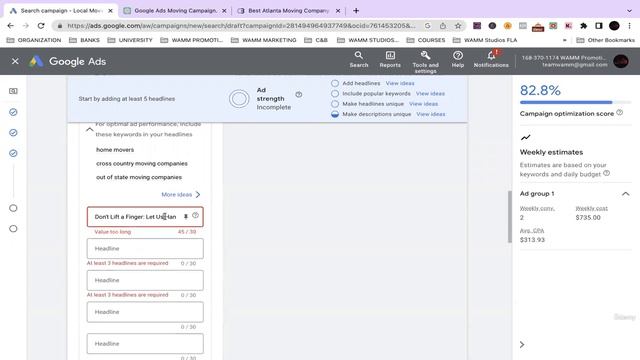Select the Search campaign - Local Mov tab
The width and height of the screenshot is (640, 360).
tap(61, 11)
